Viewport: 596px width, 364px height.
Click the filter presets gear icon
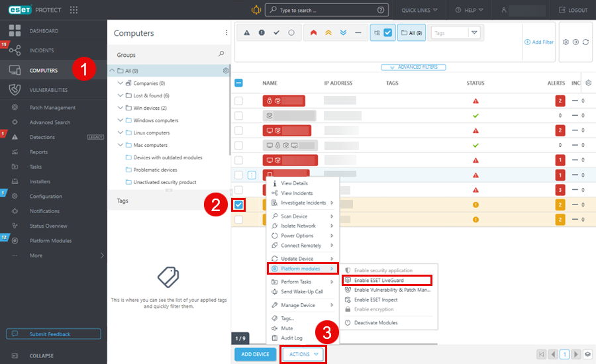point(566,42)
